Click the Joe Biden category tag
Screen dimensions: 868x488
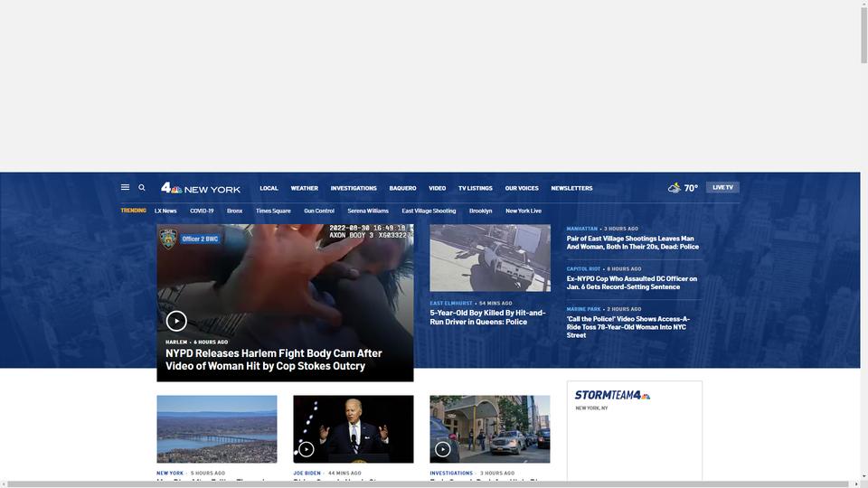(307, 473)
